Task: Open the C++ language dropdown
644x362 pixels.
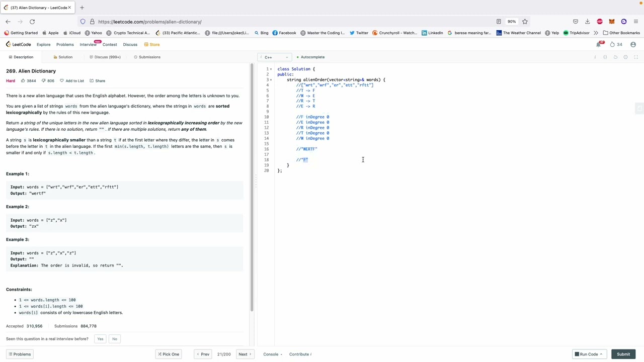Action: (274, 57)
